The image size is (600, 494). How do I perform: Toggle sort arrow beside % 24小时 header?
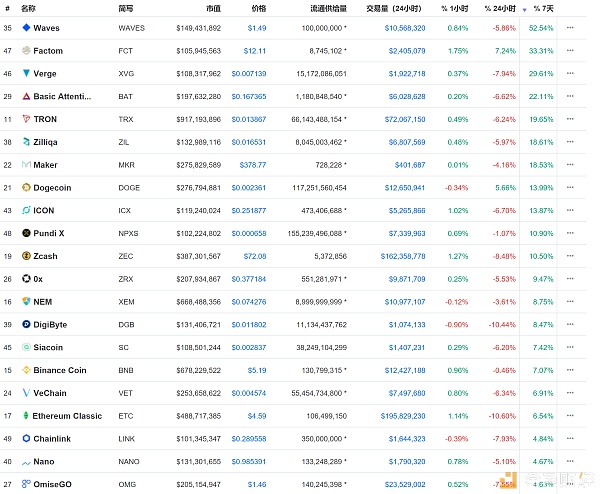click(x=524, y=10)
